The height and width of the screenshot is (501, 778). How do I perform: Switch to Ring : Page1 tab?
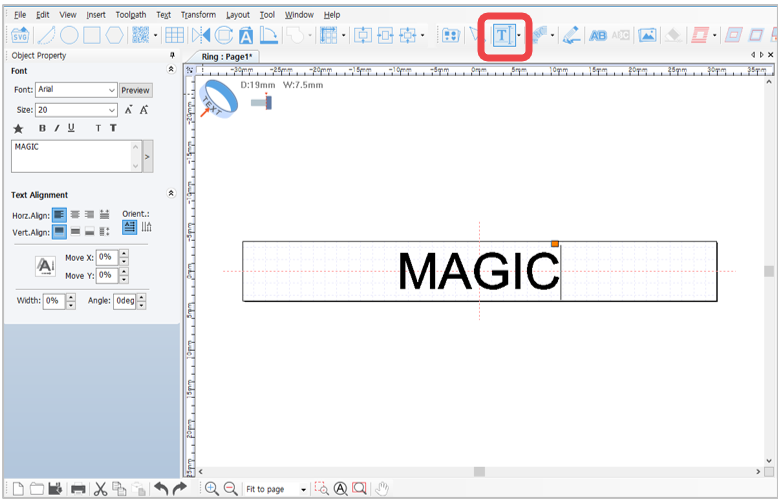pyautogui.click(x=226, y=57)
